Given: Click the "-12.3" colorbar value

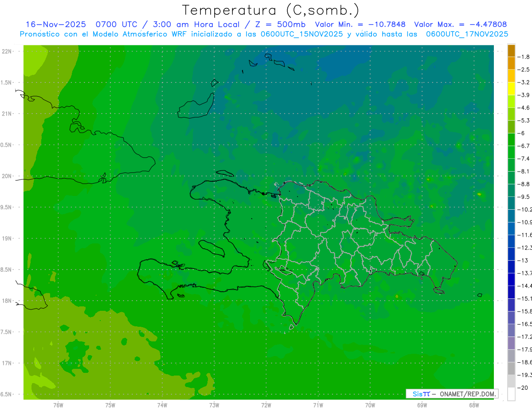Looking at the screenshot, I should pos(525,247).
